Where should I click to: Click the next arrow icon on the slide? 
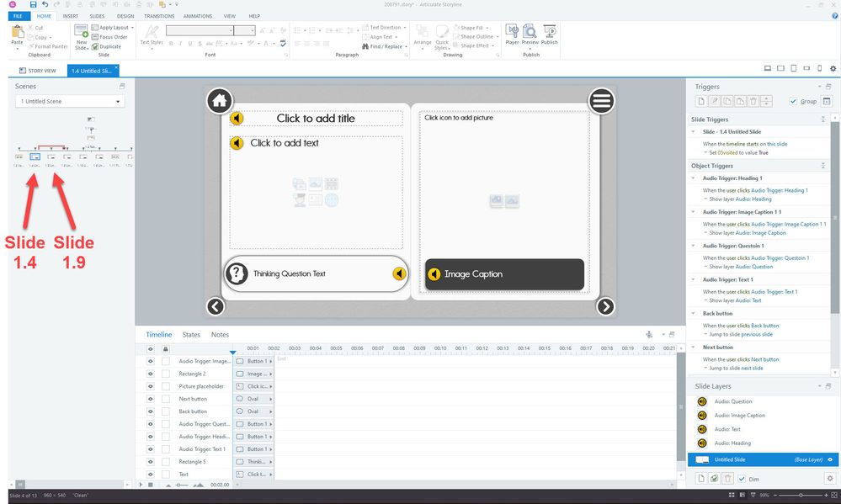point(605,306)
